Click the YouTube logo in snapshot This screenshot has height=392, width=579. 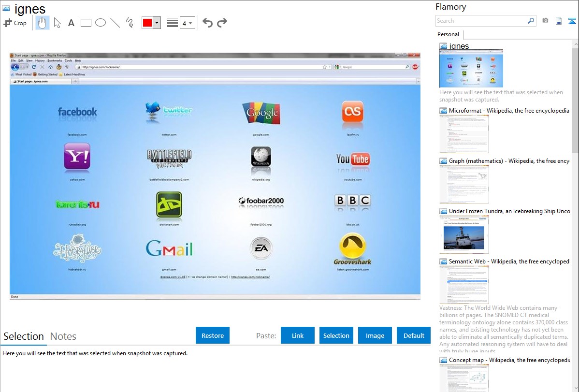click(x=353, y=159)
